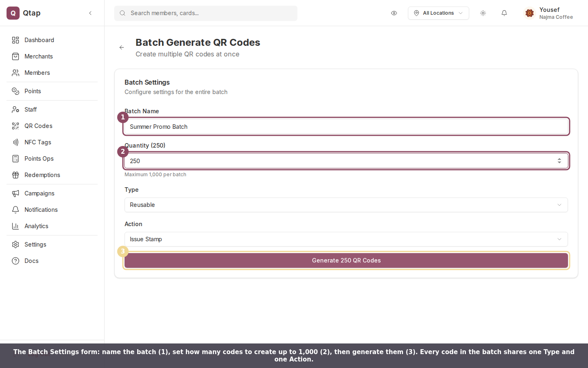
Task: Click the Batch Name input field
Action: click(346, 127)
